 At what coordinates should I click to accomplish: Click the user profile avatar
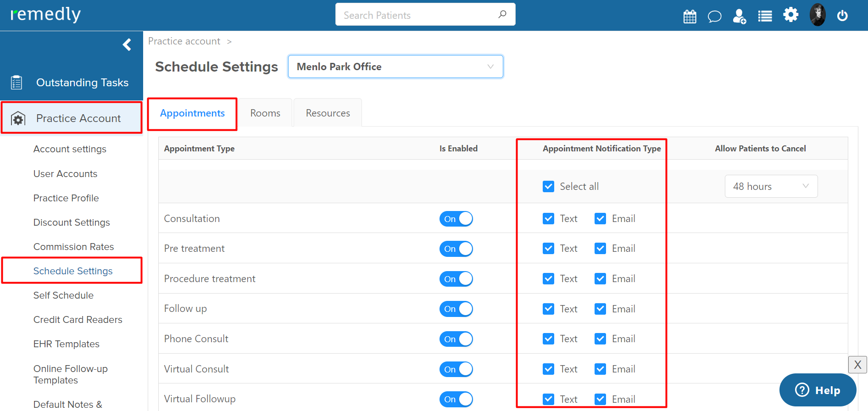pos(818,15)
